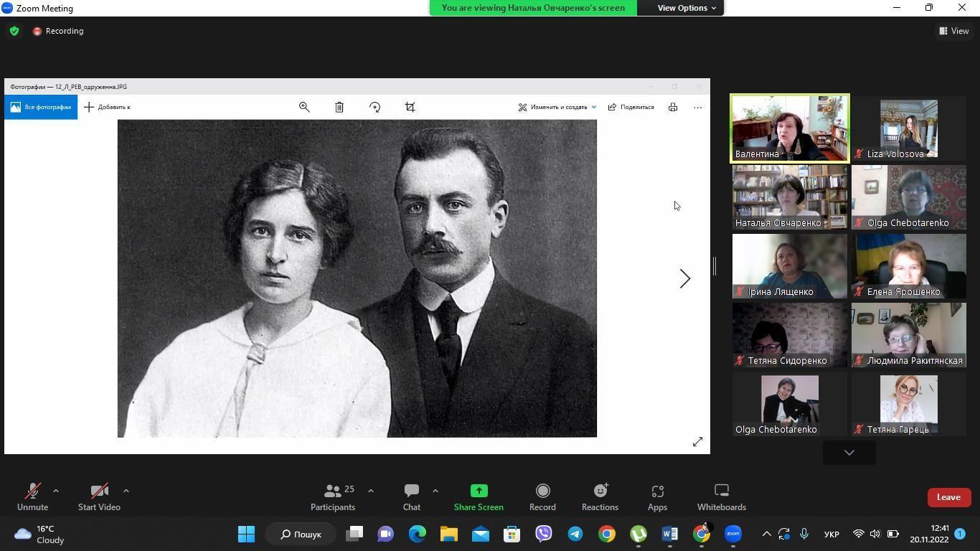Click the green encryption shield icon

(14, 31)
